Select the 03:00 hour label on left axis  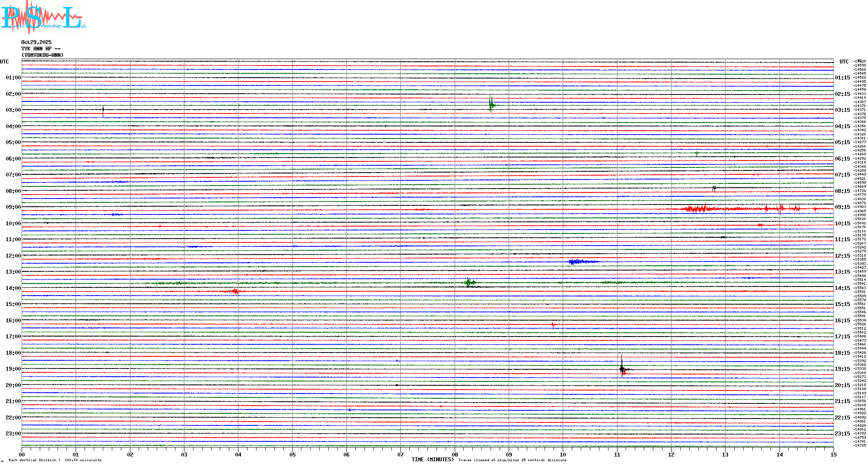tap(13, 110)
